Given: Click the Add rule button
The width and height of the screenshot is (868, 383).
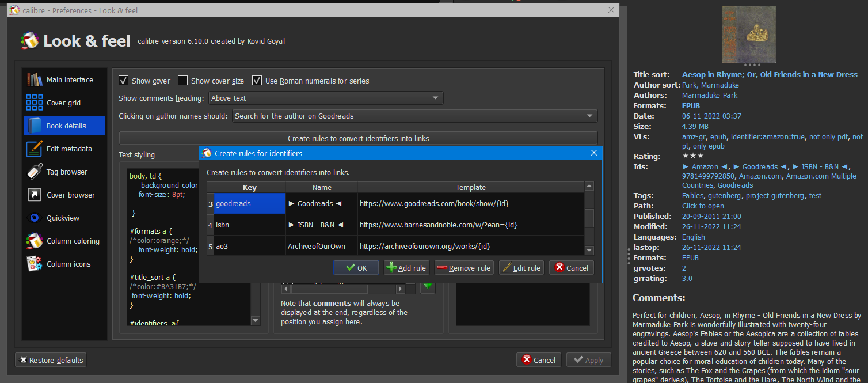Looking at the screenshot, I should click(406, 268).
